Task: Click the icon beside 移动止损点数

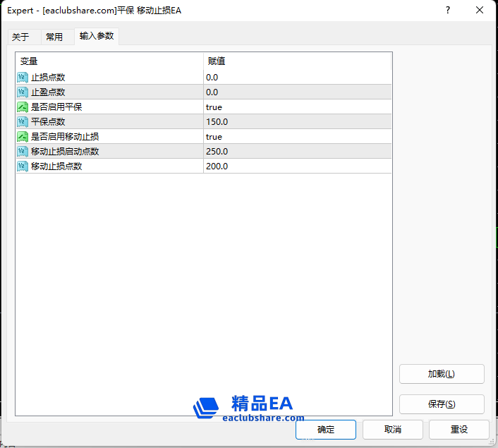Action: 23,167
